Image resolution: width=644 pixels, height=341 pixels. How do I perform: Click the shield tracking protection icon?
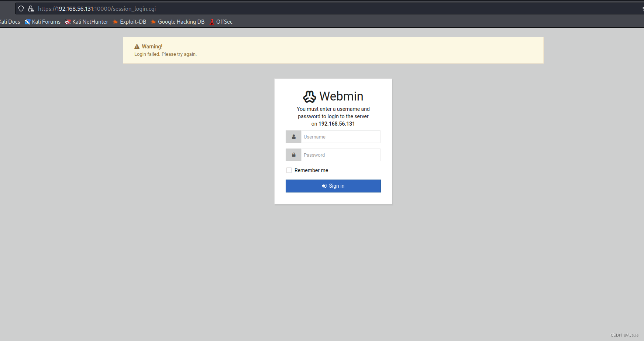[x=21, y=8]
